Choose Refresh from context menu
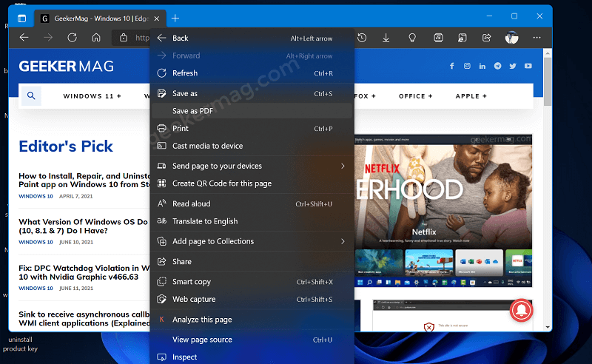592x364 pixels. (x=252, y=73)
